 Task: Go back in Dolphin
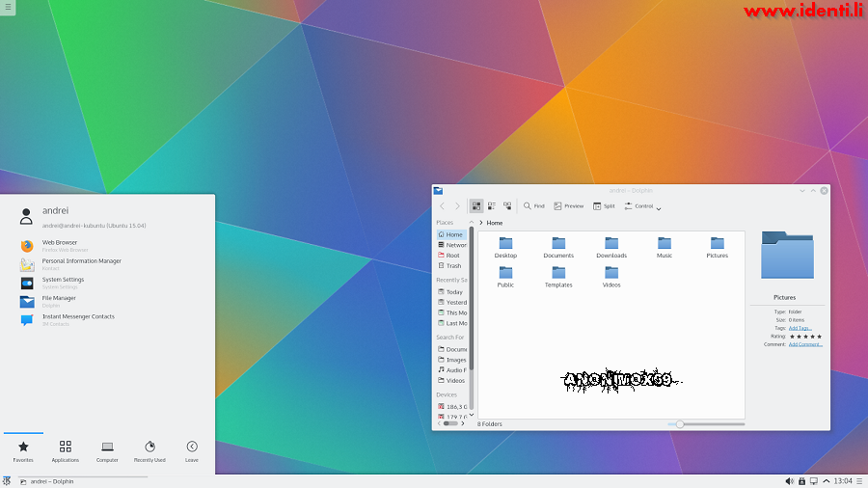click(443, 205)
